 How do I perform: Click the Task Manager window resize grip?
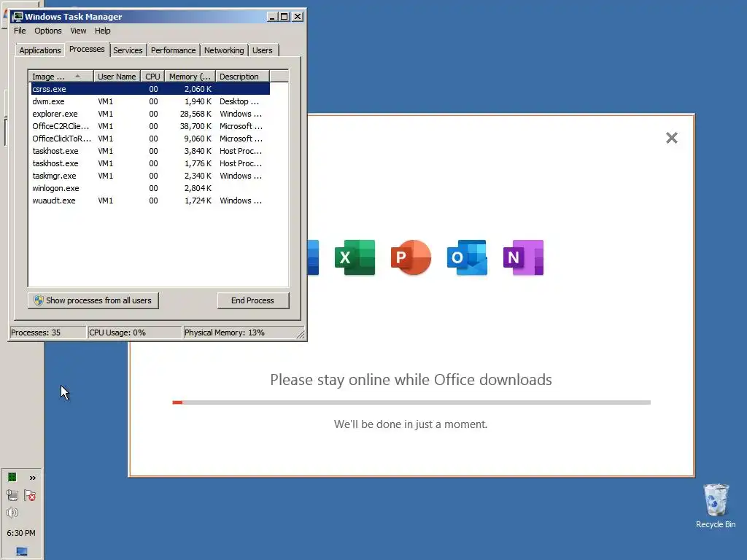pyautogui.click(x=301, y=335)
